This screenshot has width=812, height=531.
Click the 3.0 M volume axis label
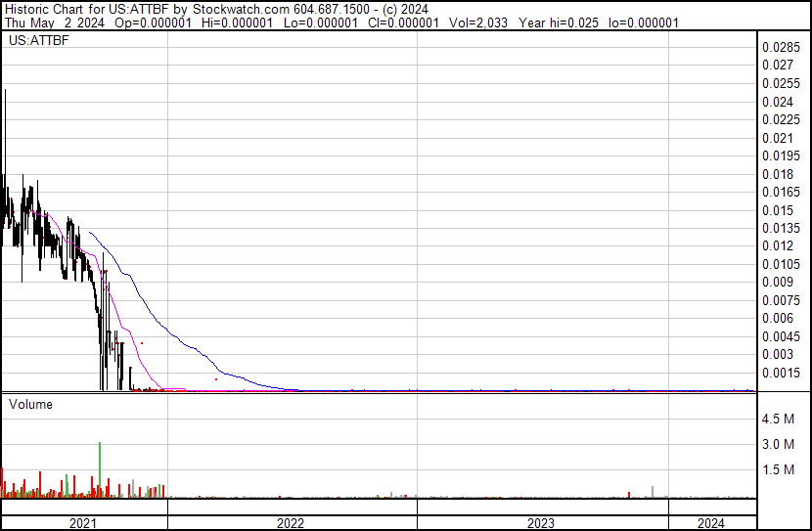(x=778, y=445)
